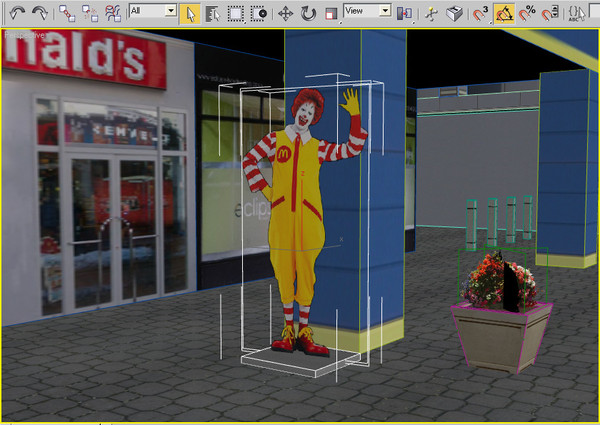Activate the Select Object arrow tool
This screenshot has height=425, width=600.
190,14
